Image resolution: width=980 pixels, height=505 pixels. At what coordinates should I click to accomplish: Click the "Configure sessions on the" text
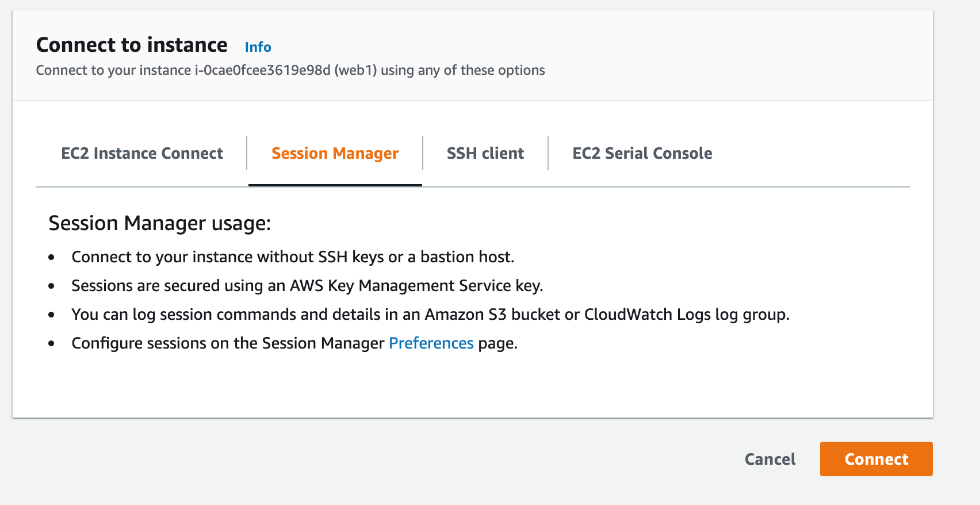(164, 343)
